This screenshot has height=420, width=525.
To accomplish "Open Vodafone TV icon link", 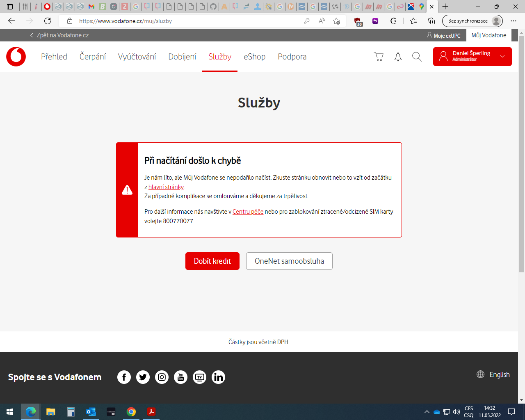I will 199,377.
